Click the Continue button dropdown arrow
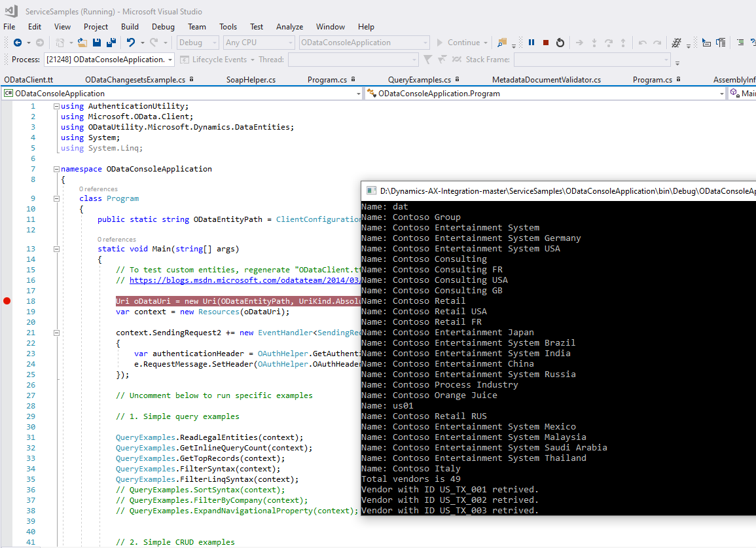The height and width of the screenshot is (548, 756). (x=486, y=43)
